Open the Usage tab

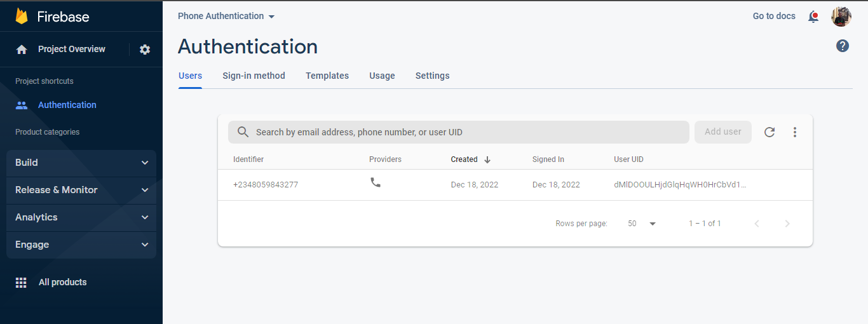click(382, 76)
